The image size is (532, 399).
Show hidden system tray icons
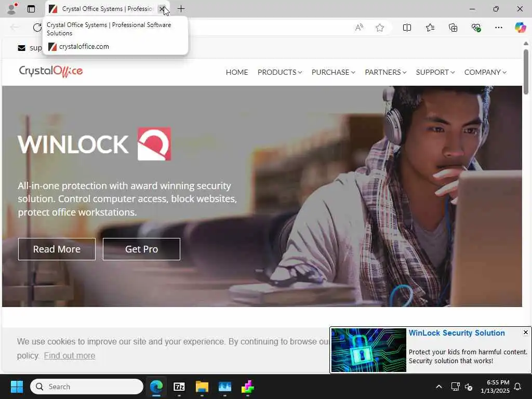tap(438, 387)
